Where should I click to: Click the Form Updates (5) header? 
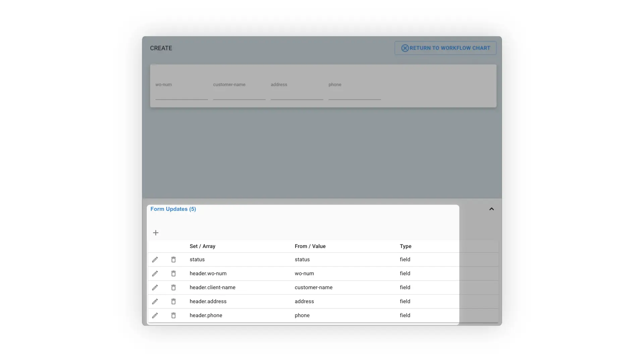[x=173, y=209]
